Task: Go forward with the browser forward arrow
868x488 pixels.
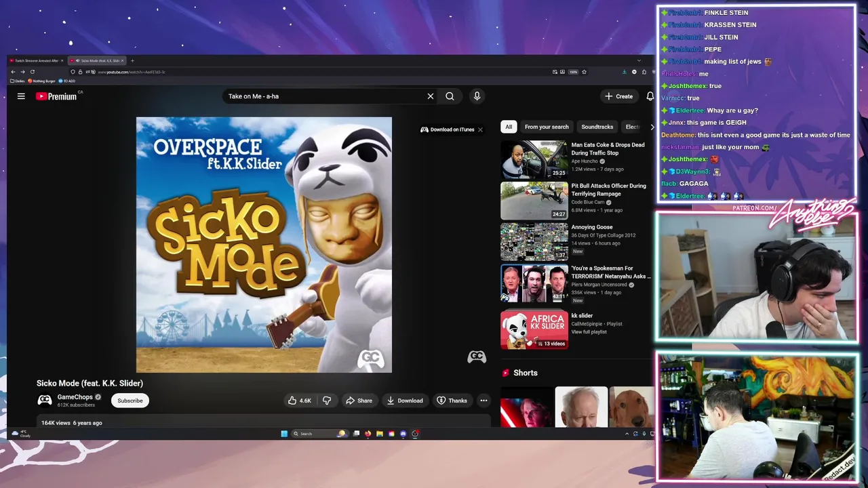Action: pos(22,72)
